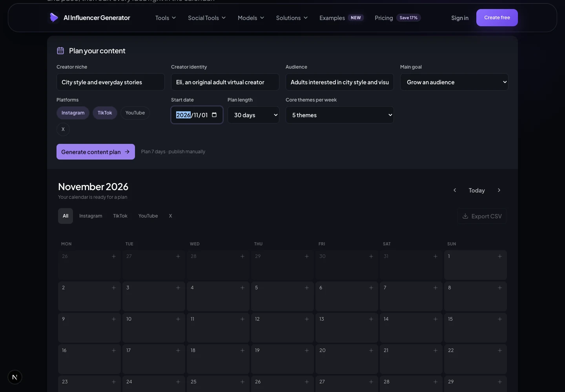
Task: Add an entry on November 13
Action: click(x=371, y=319)
